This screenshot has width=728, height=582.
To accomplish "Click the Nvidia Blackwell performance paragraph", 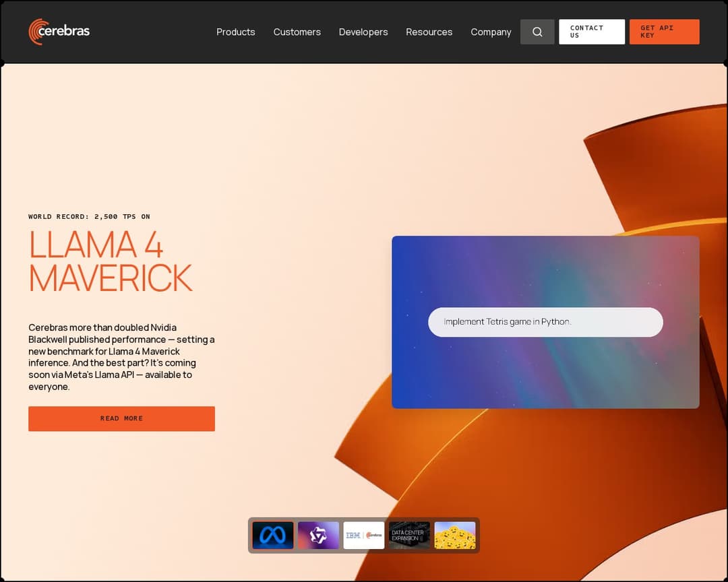I will [121, 357].
